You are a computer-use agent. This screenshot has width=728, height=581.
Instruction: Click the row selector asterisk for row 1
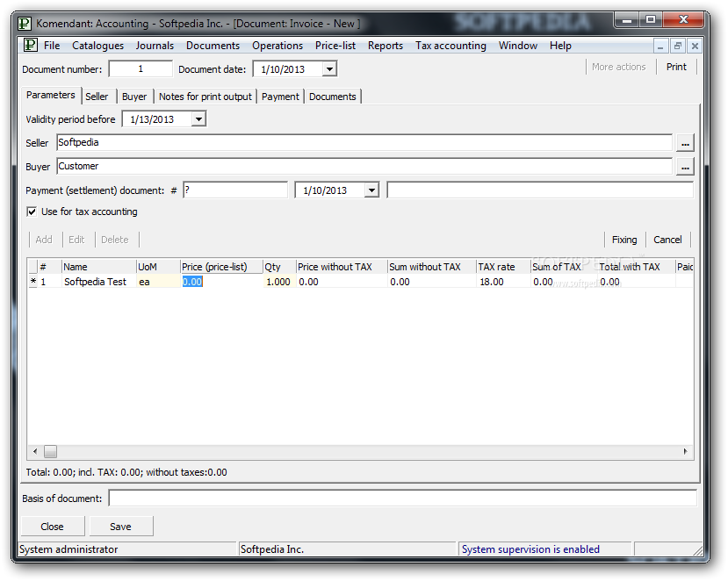(x=33, y=281)
